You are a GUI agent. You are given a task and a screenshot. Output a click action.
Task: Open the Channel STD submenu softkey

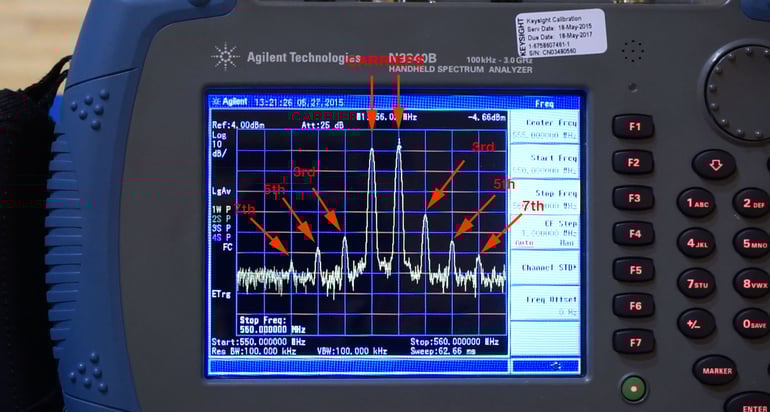545,268
